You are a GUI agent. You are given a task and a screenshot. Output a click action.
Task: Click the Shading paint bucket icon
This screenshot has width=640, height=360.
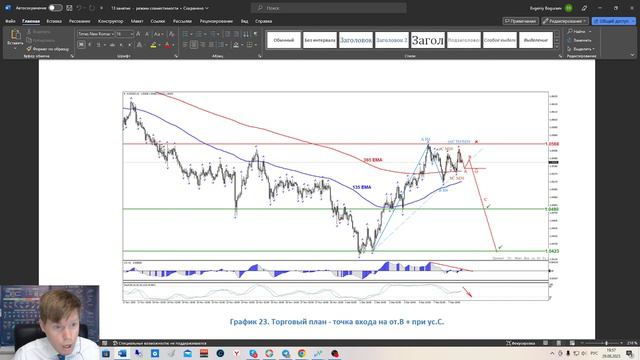pyautogui.click(x=236, y=44)
